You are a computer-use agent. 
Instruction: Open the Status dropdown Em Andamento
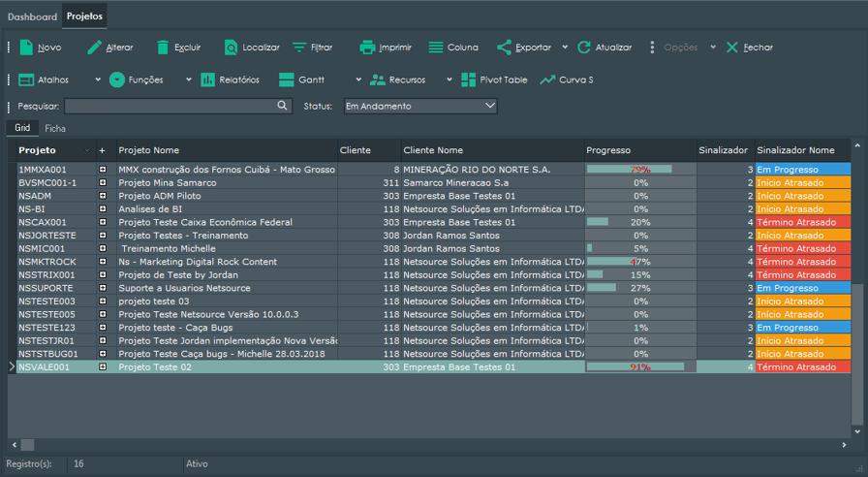click(x=419, y=106)
